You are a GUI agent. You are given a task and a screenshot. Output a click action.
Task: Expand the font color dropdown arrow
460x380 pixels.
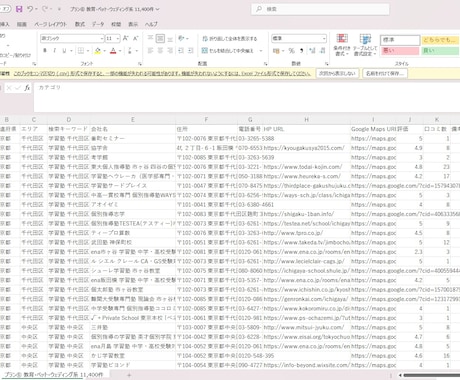(120, 51)
